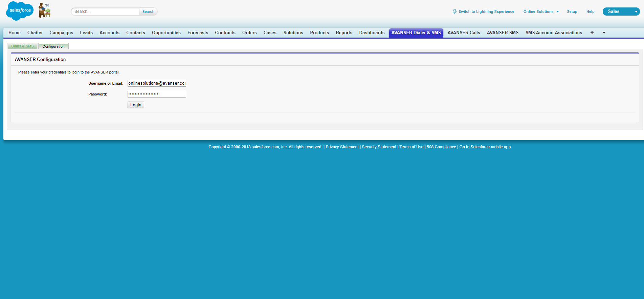
Task: Click the Copyright 2000-2018 salesforce.com text
Action: tap(265, 147)
